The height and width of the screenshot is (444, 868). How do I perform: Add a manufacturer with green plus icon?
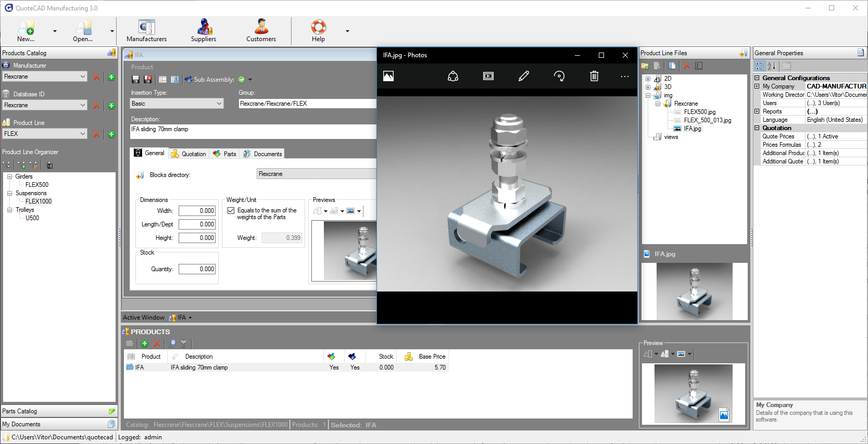tap(111, 77)
